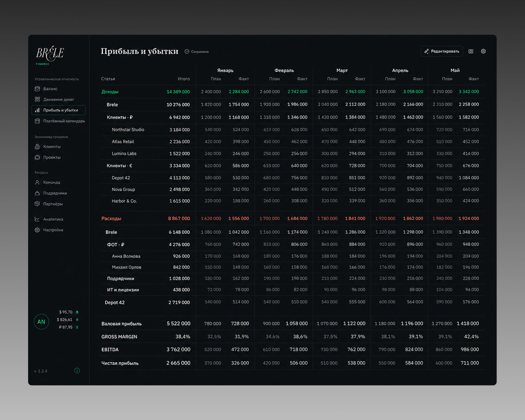Open Баланс in the sidebar

tap(50, 89)
